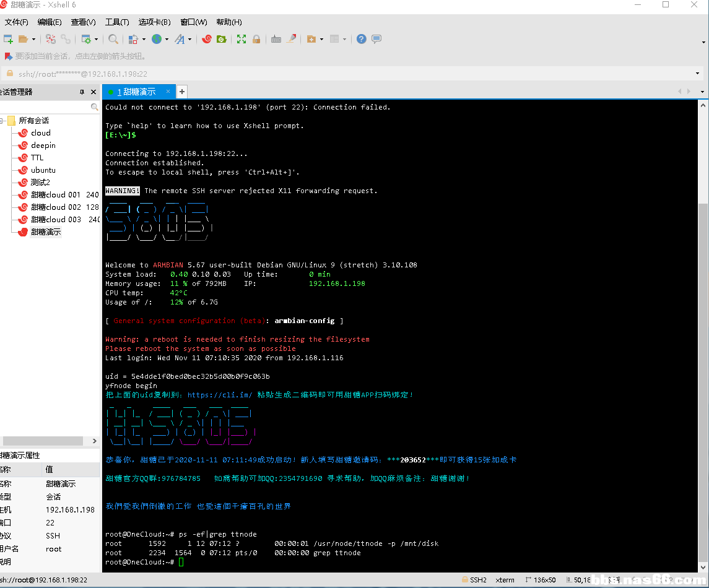
Task: Click the padlock lock-screen icon
Action: pyautogui.click(x=256, y=39)
